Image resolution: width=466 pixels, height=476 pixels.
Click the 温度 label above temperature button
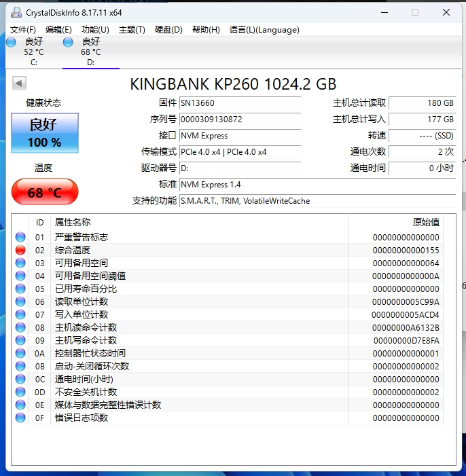pyautogui.click(x=43, y=168)
